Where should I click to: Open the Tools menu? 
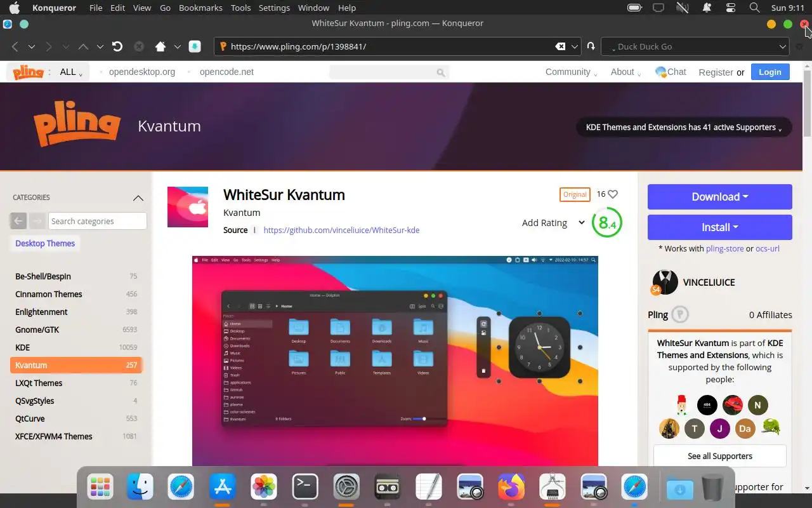(x=240, y=8)
